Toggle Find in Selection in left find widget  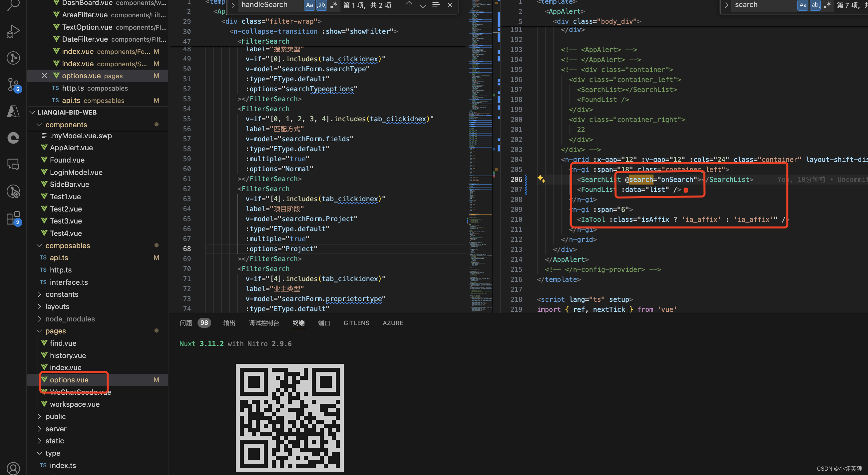[x=436, y=5]
